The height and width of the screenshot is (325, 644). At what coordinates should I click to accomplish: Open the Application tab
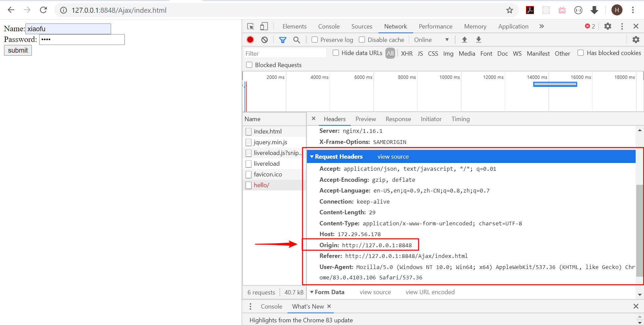point(513,26)
